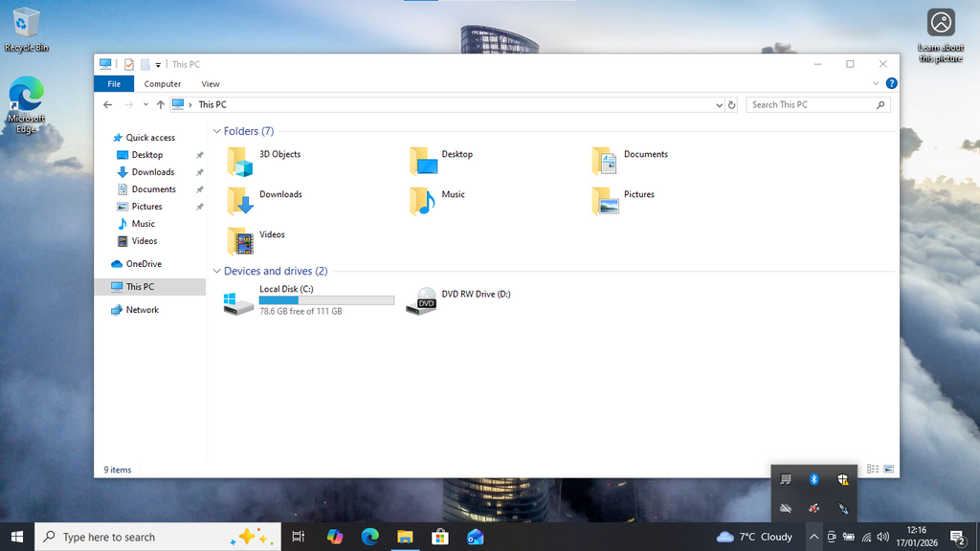
Task: Open the address bar history dropdown
Action: [x=719, y=105]
